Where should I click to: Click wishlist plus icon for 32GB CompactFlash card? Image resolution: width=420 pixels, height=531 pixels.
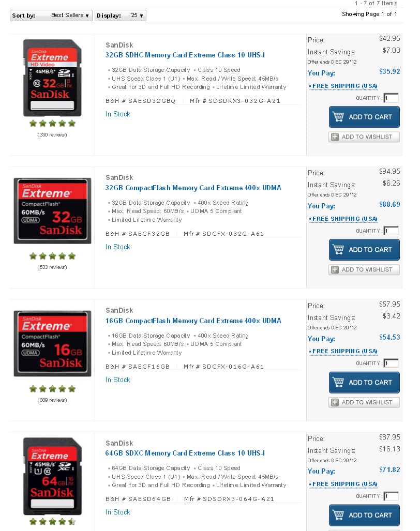(x=335, y=269)
